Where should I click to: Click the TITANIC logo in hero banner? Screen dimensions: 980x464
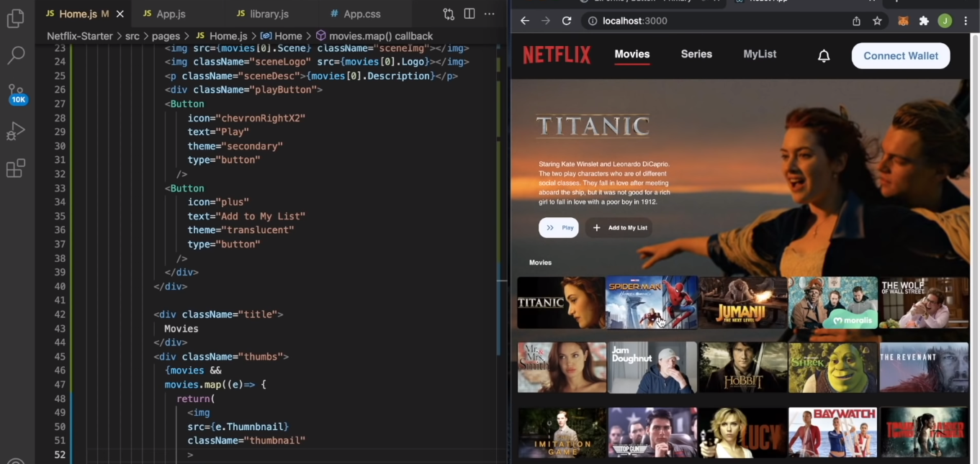click(593, 126)
